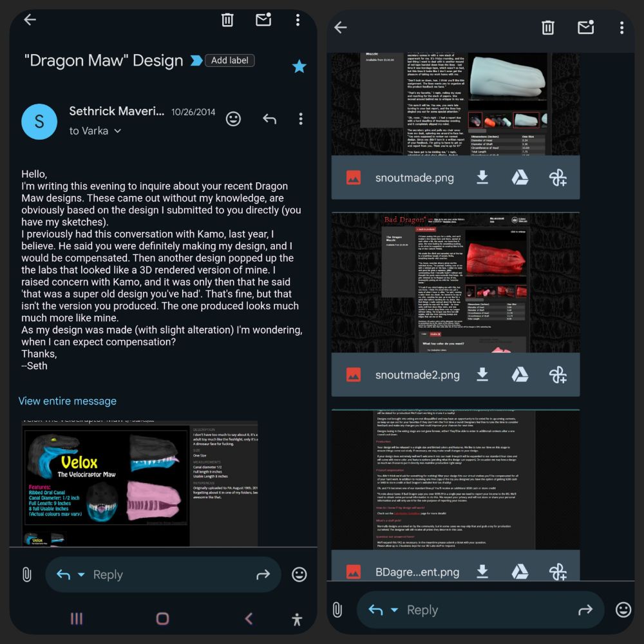Click the blue importance marker beside subject
Screen dimensions: 644x644
tap(196, 61)
